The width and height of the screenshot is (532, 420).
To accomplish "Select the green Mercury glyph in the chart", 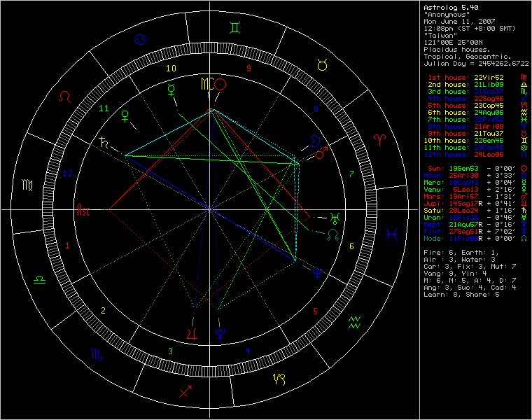I will point(170,89).
